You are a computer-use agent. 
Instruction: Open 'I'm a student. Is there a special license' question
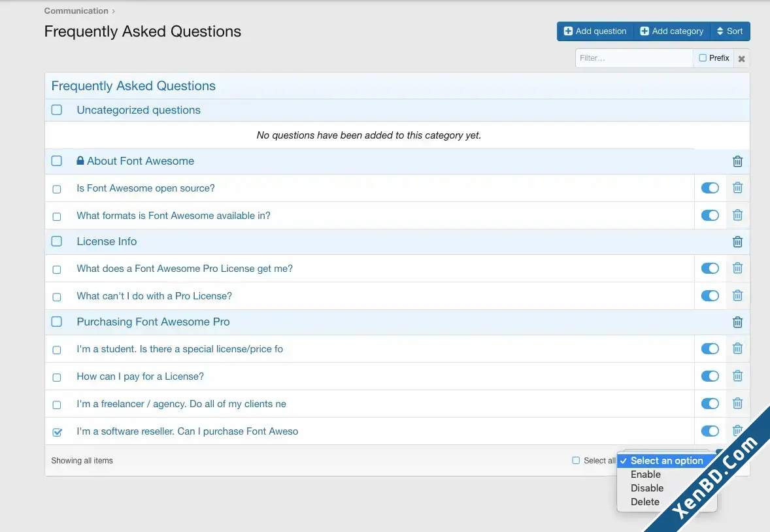(x=180, y=349)
